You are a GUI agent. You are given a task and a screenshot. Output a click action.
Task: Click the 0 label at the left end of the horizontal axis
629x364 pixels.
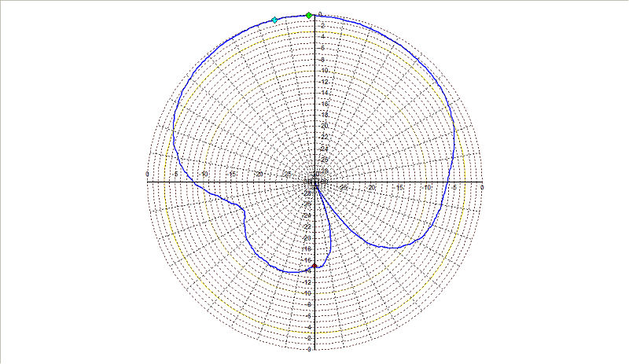147,175
